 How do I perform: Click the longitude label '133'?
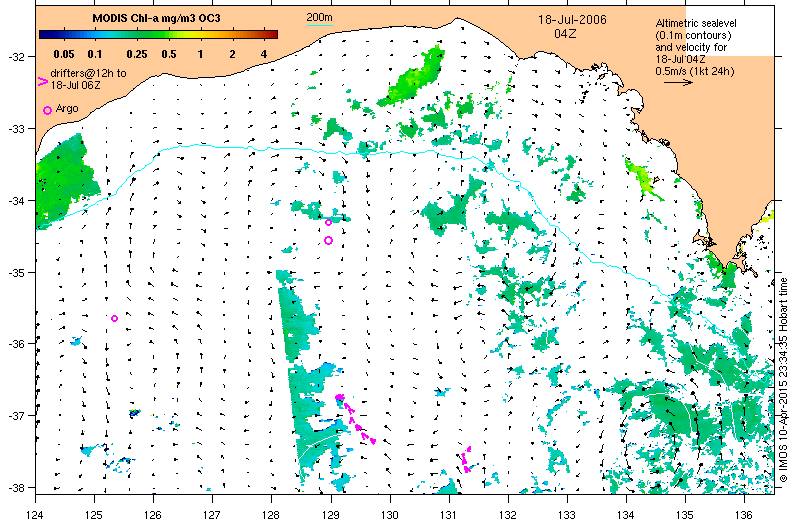pos(567,514)
